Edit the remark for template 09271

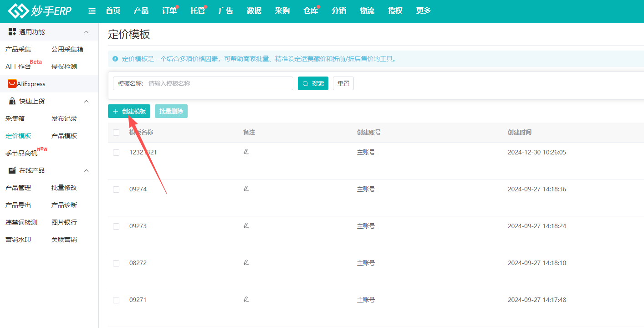[246, 299]
